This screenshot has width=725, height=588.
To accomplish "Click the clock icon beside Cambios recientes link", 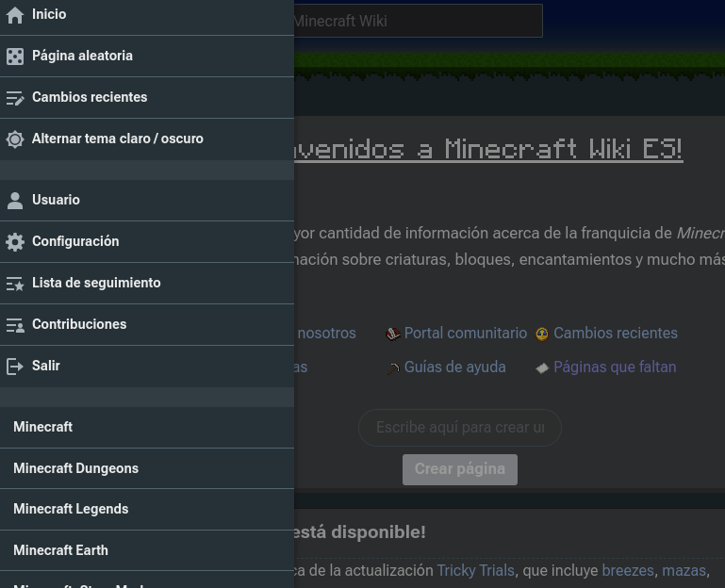I will coord(542,334).
